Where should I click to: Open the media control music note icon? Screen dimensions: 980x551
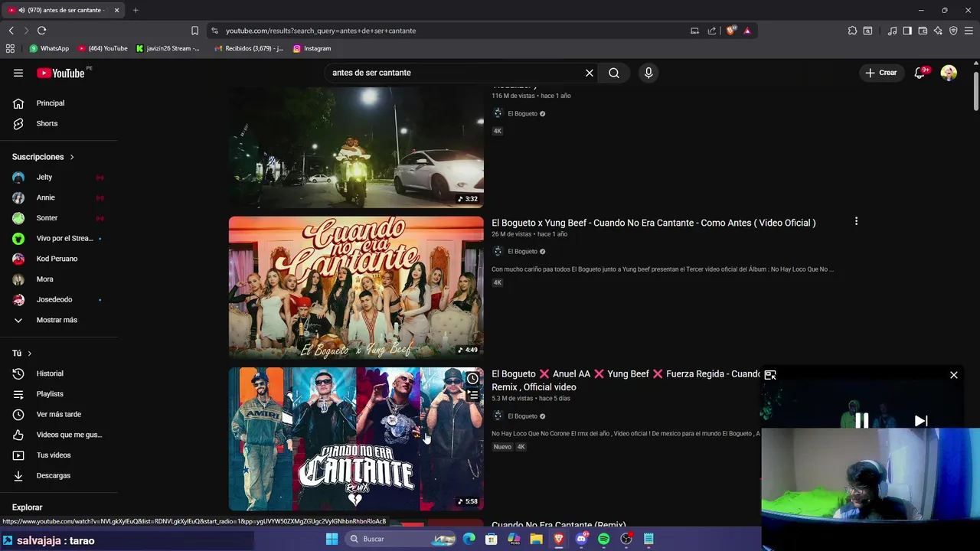tap(892, 31)
